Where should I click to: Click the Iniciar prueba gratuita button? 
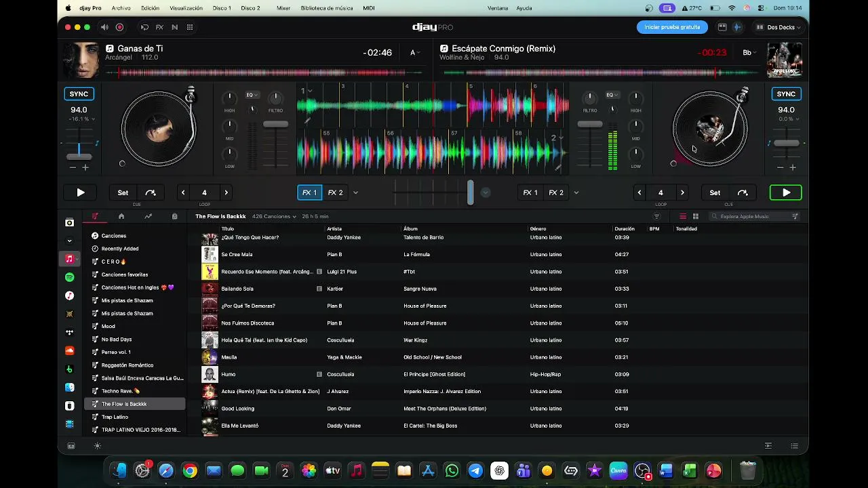click(x=672, y=27)
